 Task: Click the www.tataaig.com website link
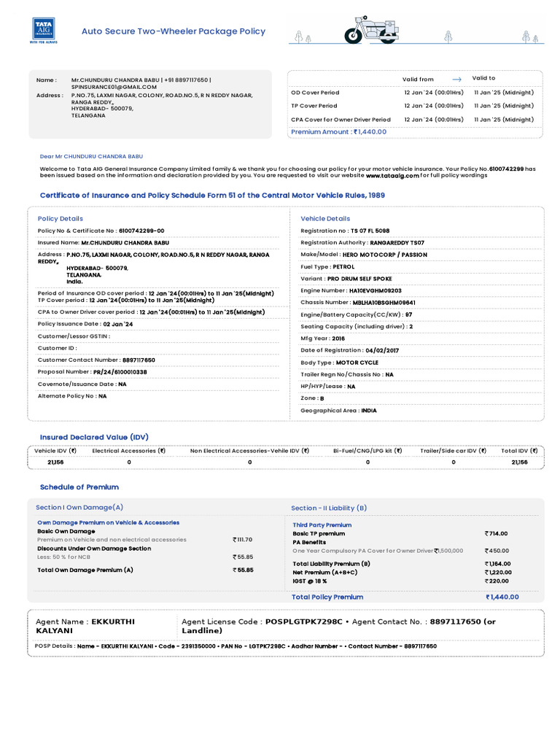tap(392, 175)
